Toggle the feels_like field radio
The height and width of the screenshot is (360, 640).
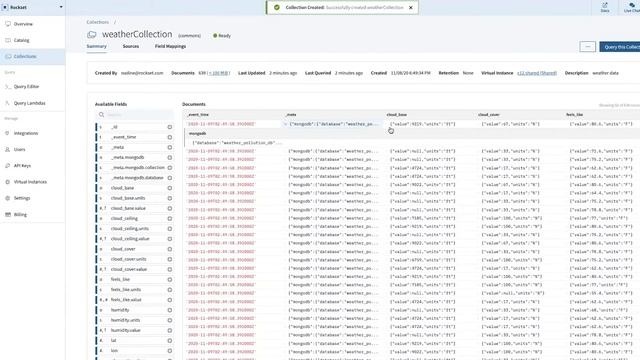point(170,280)
